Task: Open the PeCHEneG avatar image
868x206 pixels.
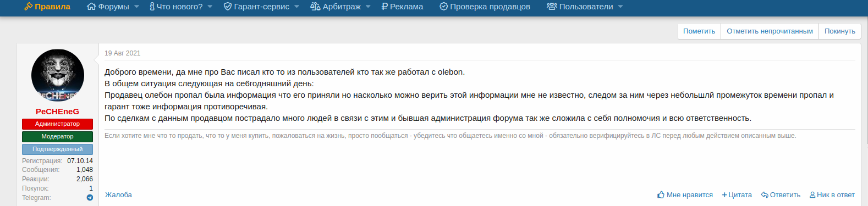Action: (58, 76)
